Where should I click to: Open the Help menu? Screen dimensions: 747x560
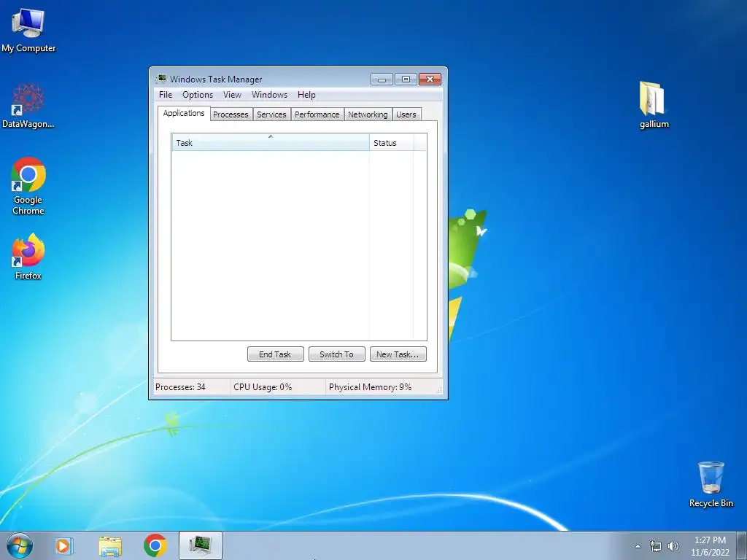click(x=306, y=95)
